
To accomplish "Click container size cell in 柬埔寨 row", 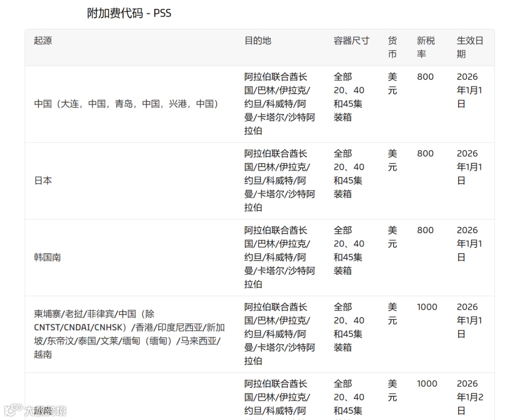I will (x=349, y=327).
